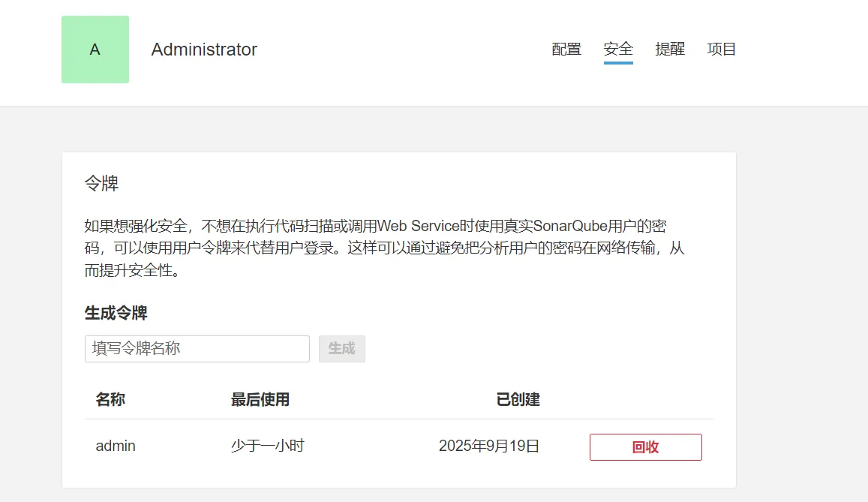Select the admin token name
Viewport: 868px width, 502px height.
116,446
